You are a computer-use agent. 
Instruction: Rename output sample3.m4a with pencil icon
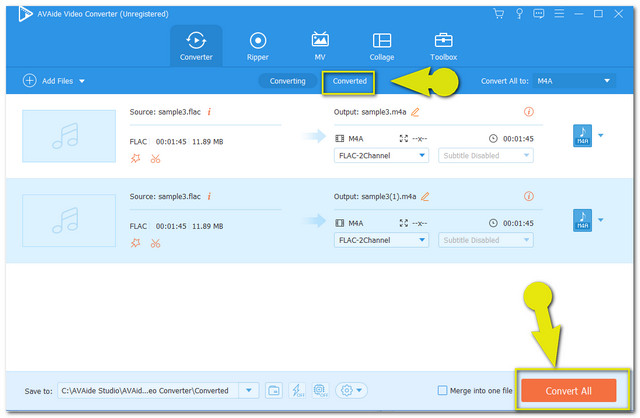coord(415,112)
